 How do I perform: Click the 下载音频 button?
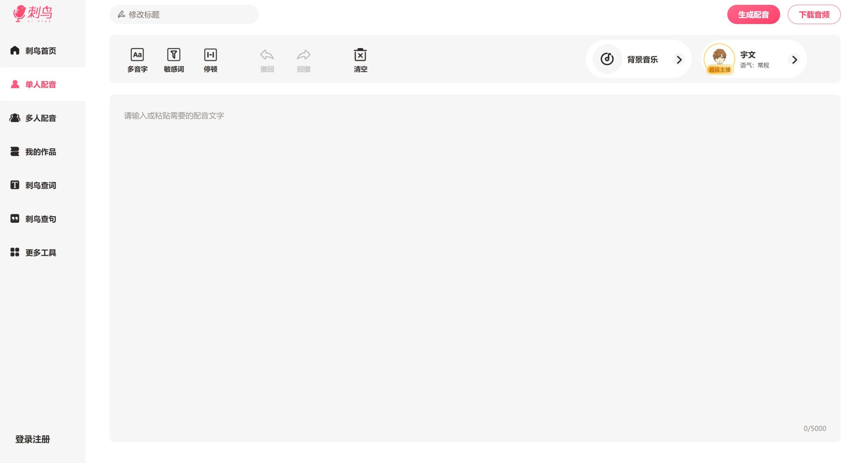click(814, 15)
